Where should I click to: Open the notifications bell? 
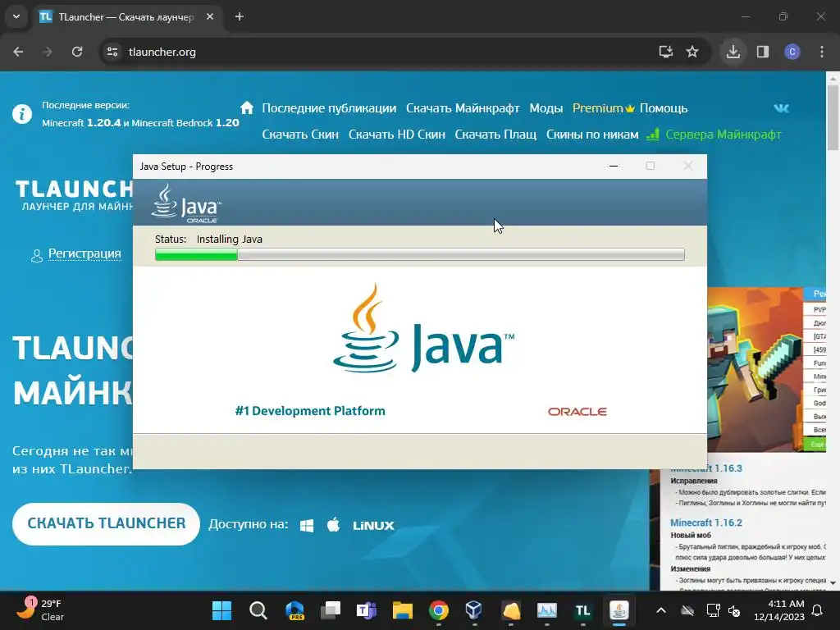coord(818,610)
